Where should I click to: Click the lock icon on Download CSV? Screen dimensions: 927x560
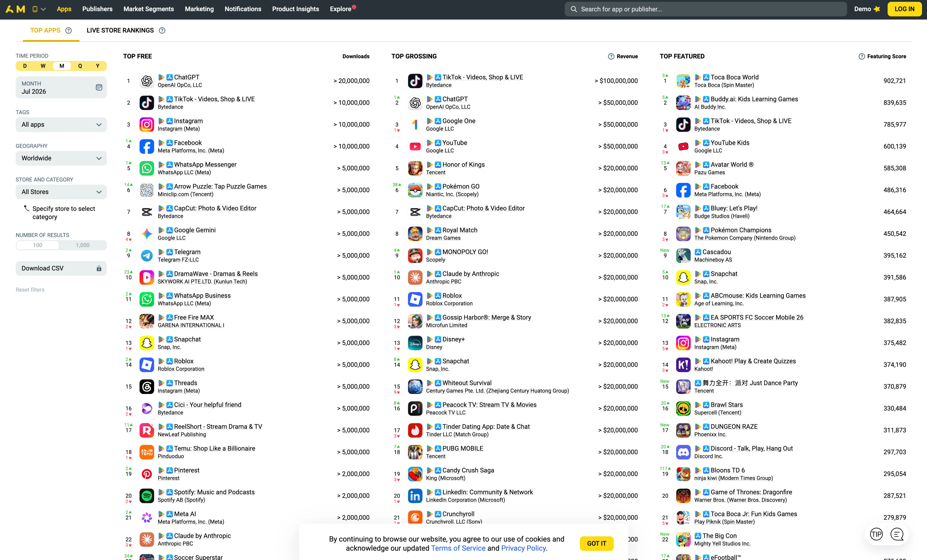(99, 268)
